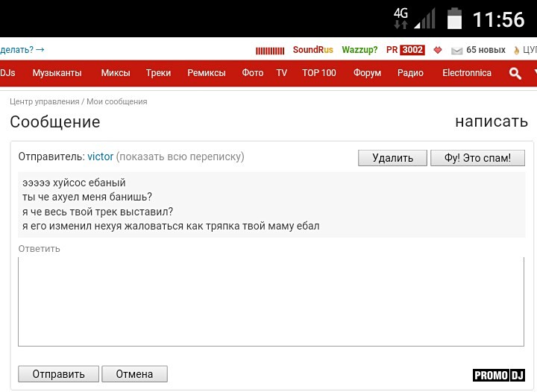Viewport: 537px width, 392px height.
Task: Select the TOP 100 menu item
Action: click(x=318, y=73)
